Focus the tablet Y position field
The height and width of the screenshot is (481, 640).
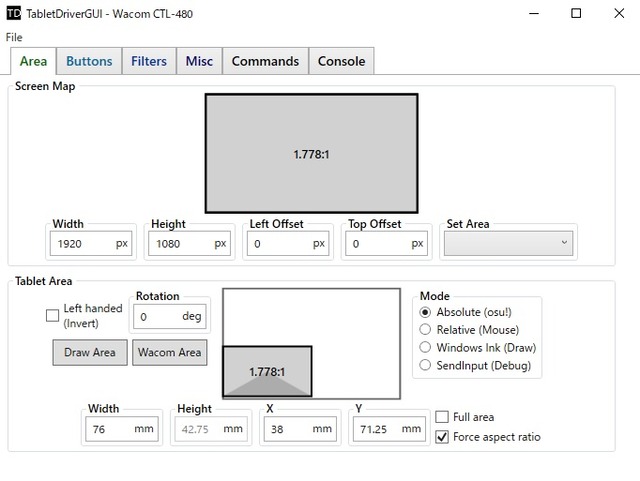pos(389,429)
